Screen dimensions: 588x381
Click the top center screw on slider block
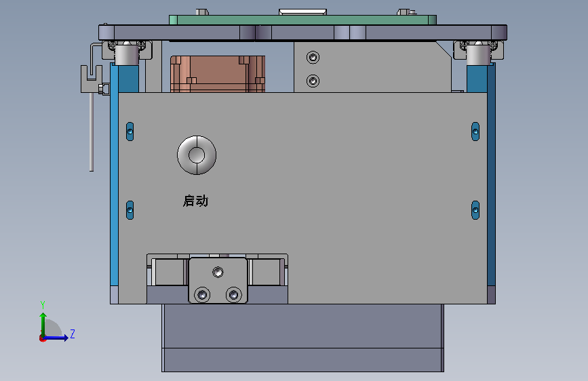pyautogui.click(x=218, y=272)
